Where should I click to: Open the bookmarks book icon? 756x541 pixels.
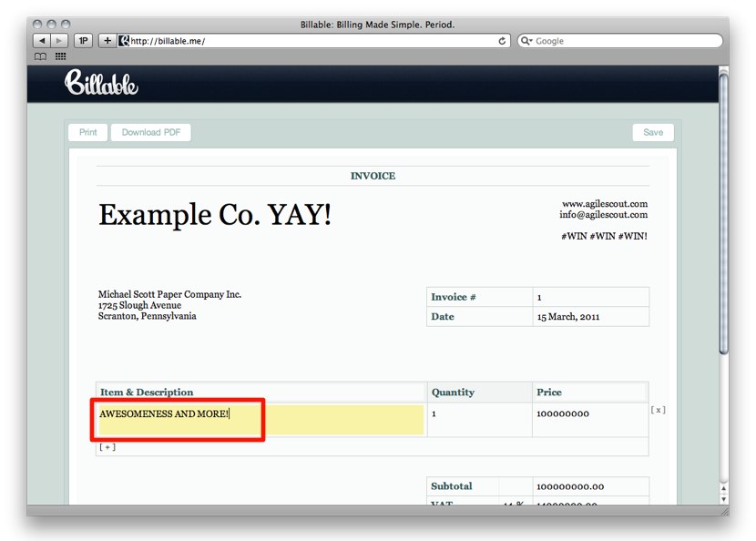tap(40, 56)
